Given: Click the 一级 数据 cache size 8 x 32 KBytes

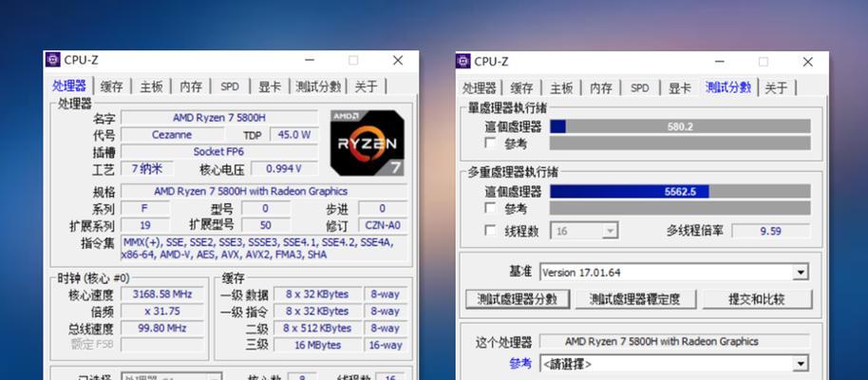Looking at the screenshot, I should point(318,294).
